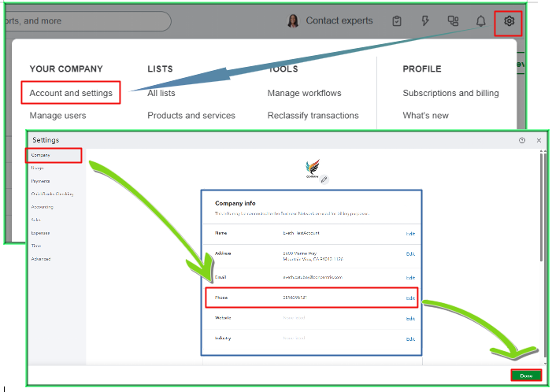Image resolution: width=552 pixels, height=392 pixels.
Task: Click the company logo image
Action: pos(313,168)
